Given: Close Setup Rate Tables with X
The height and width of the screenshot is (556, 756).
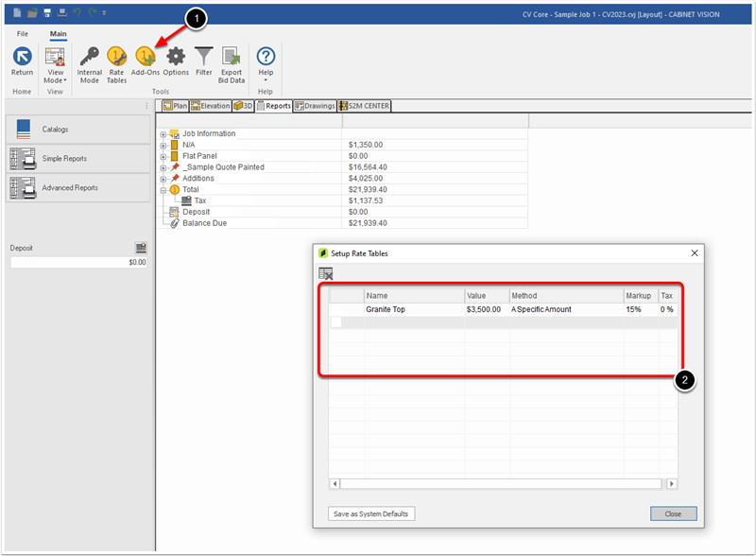Looking at the screenshot, I should (695, 253).
